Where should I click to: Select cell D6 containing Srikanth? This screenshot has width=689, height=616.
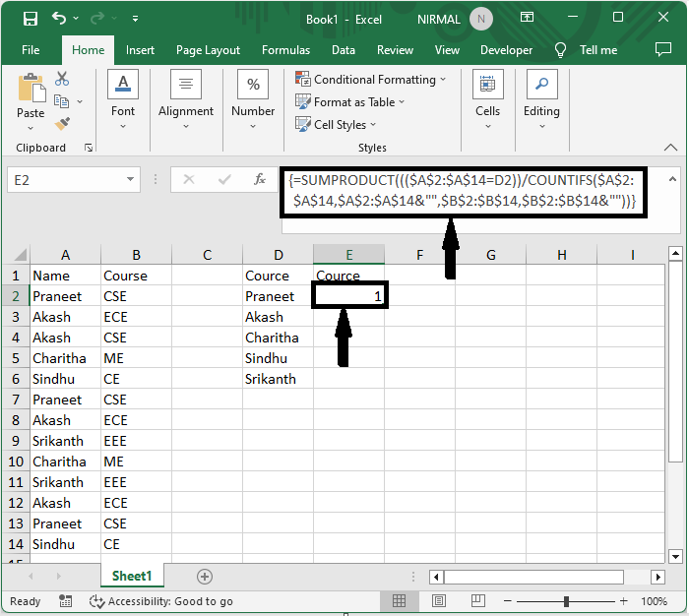[x=279, y=379]
